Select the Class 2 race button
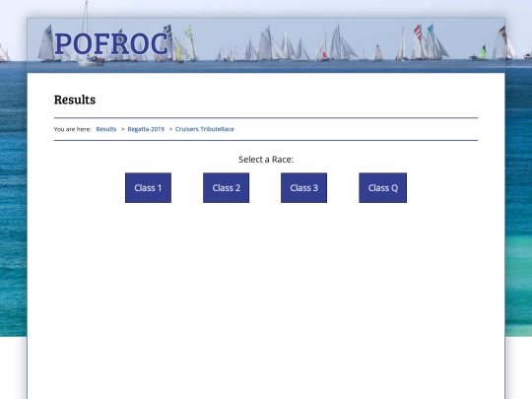The image size is (532, 399). tap(226, 187)
